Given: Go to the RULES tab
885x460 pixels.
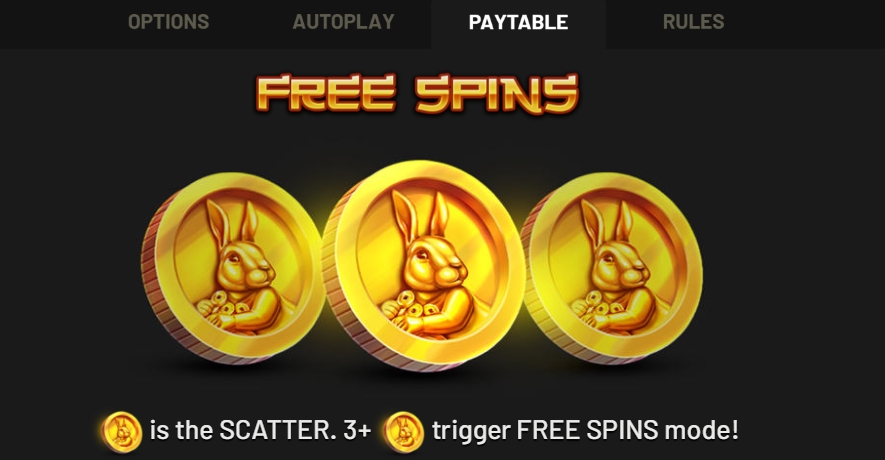Looking at the screenshot, I should pyautogui.click(x=693, y=22).
